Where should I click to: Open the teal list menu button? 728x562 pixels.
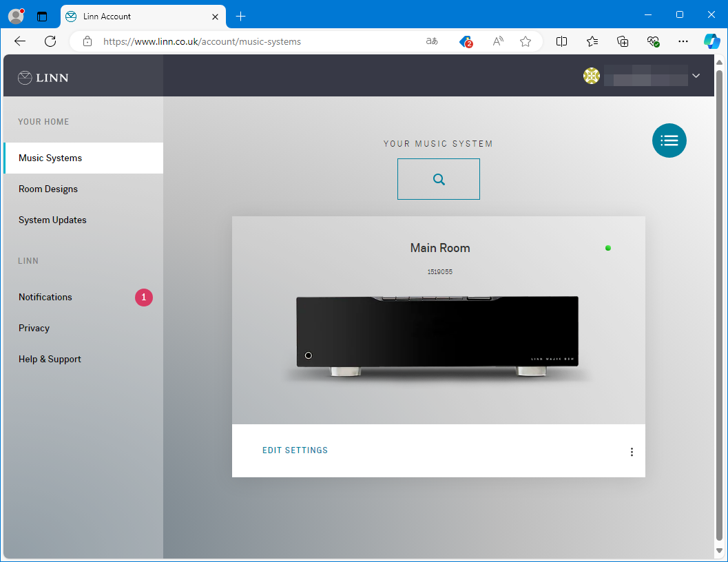pyautogui.click(x=669, y=140)
